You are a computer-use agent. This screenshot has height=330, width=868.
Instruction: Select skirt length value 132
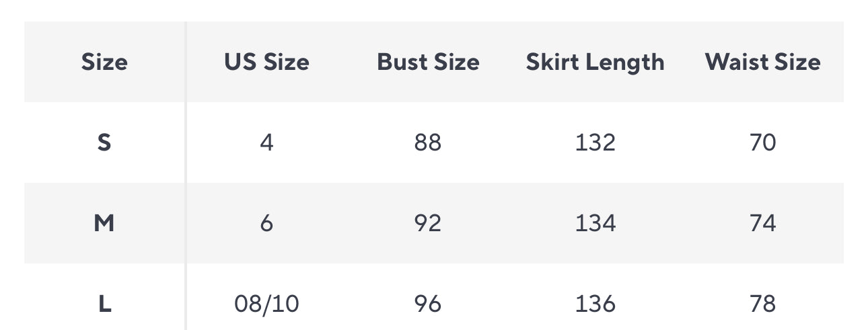595,142
